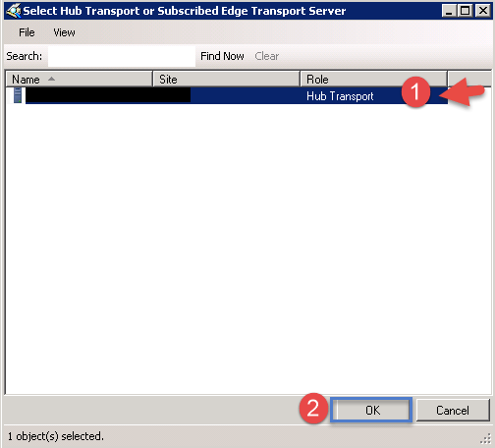Viewport: 495px width, 448px height.
Task: Select the server icon in the list row
Action: coord(18,95)
